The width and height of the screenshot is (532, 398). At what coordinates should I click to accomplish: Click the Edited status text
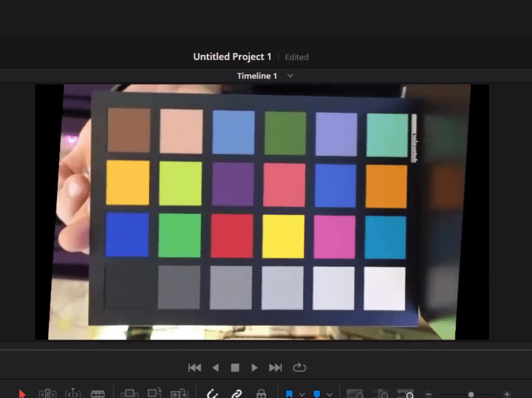click(297, 57)
